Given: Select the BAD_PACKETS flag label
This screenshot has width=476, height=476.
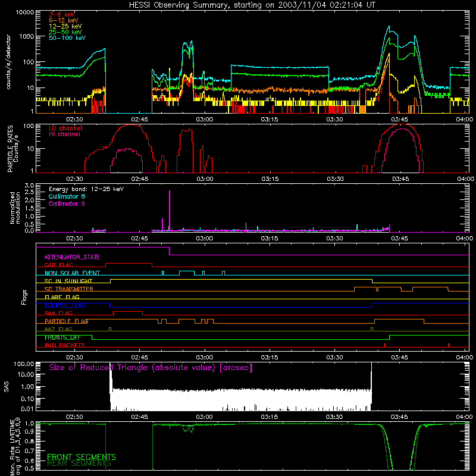Looking at the screenshot, I should point(65,345).
